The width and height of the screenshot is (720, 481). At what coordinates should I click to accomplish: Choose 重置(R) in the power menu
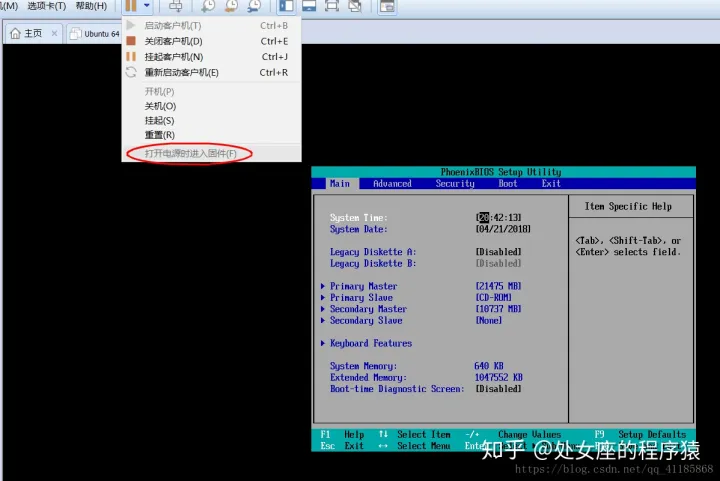(x=211, y=135)
